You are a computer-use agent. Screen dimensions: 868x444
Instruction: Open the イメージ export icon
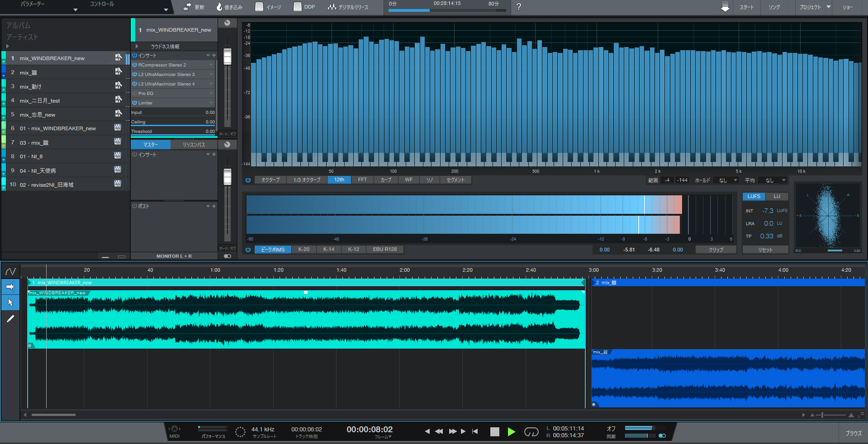(258, 7)
